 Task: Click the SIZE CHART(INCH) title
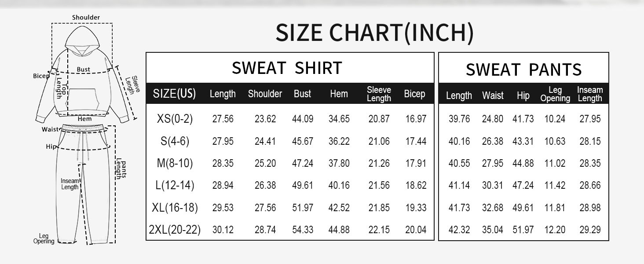[374, 33]
